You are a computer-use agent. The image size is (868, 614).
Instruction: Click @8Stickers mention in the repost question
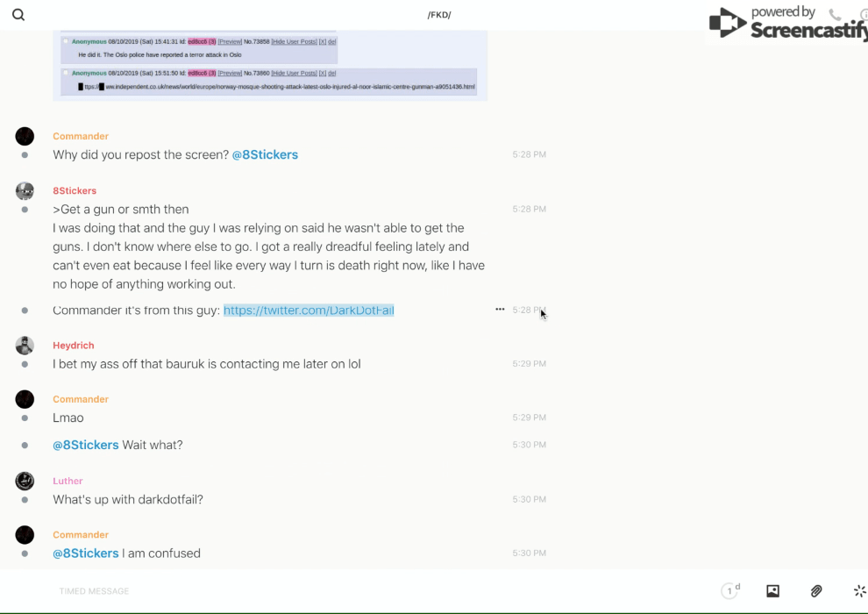tap(265, 155)
